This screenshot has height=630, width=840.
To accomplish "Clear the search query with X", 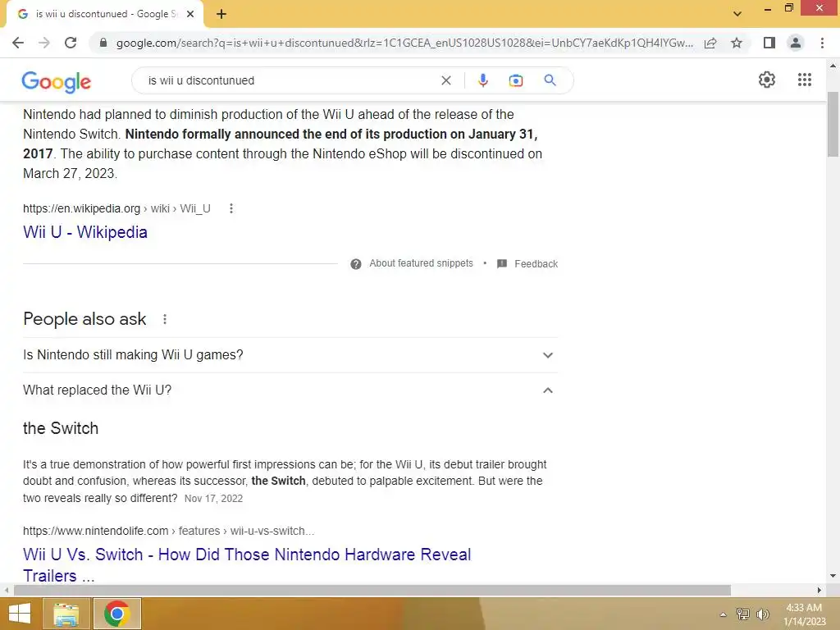I will tap(445, 80).
